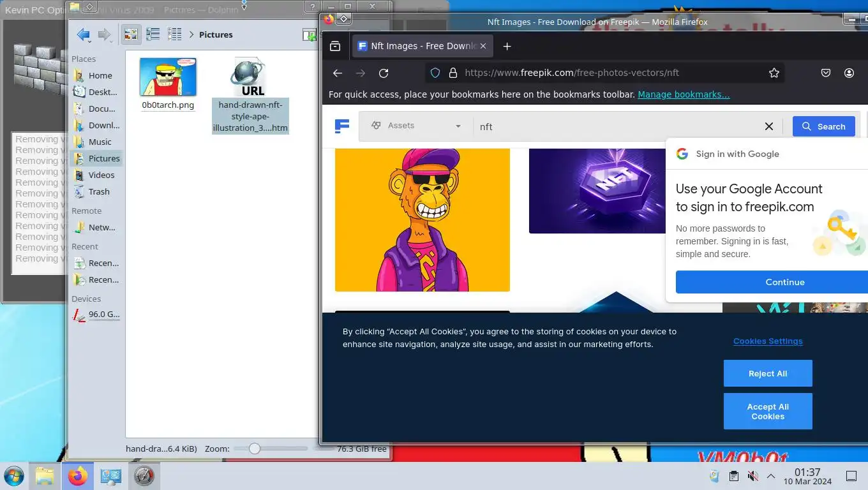Click the Pictures breadcrumb in Dolphin

pos(216,34)
